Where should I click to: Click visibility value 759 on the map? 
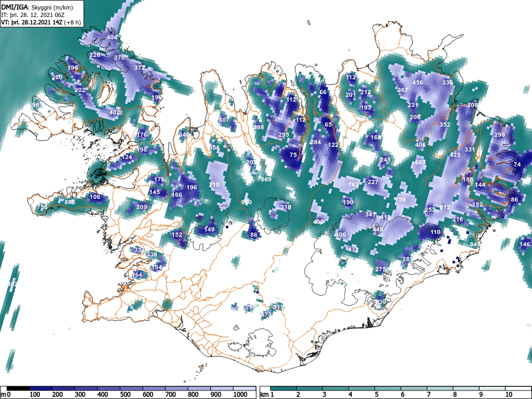point(401,199)
